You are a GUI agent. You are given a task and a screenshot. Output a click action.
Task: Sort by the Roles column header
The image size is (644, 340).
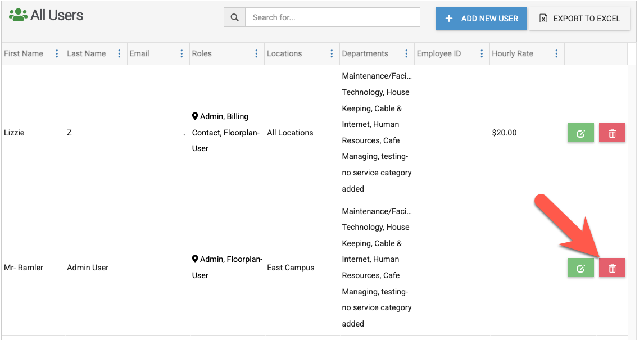coord(202,54)
